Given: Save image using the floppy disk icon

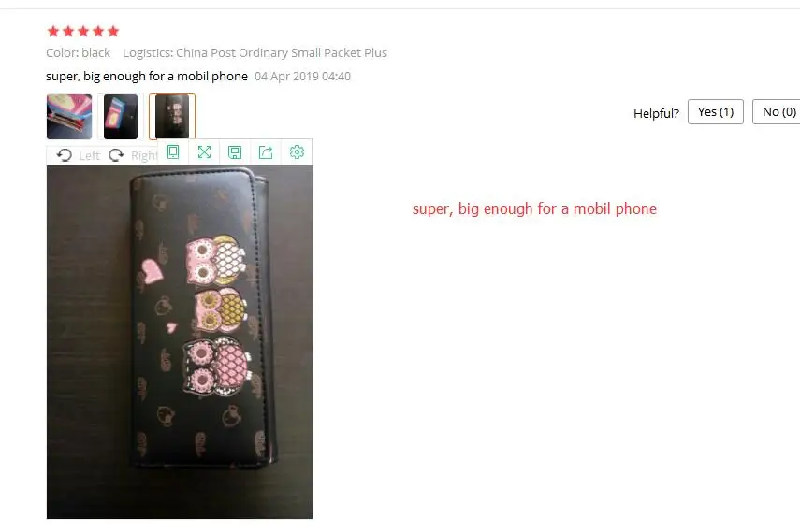Looking at the screenshot, I should pos(235,152).
